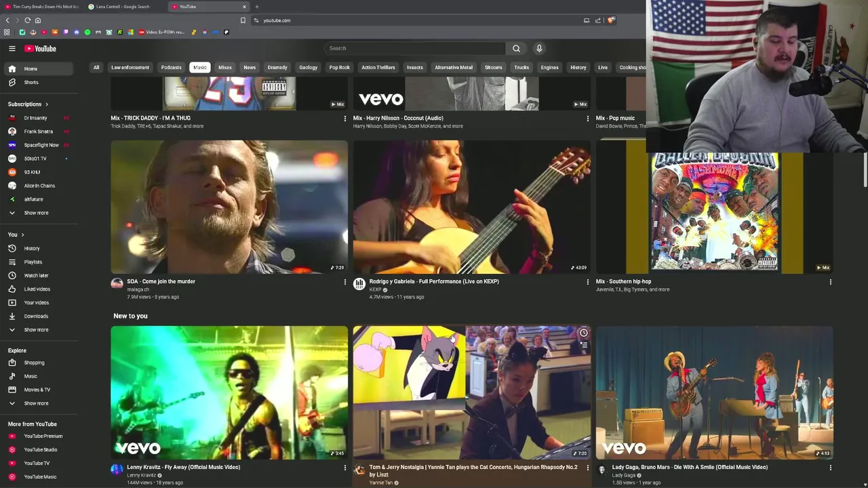Play Lady Gaga Die With A Smile thumbnail
Image resolution: width=868 pixels, height=488 pixels.
pos(714,392)
